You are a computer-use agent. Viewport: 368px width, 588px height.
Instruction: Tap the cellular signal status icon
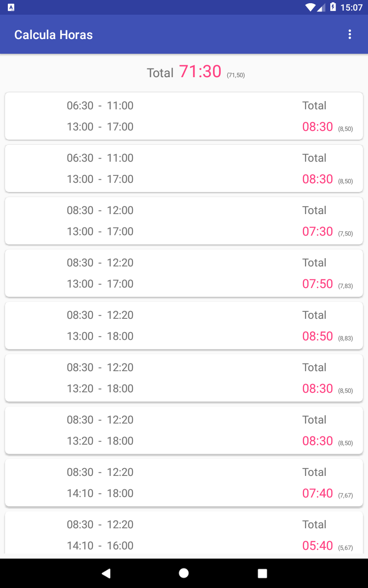tap(321, 7)
